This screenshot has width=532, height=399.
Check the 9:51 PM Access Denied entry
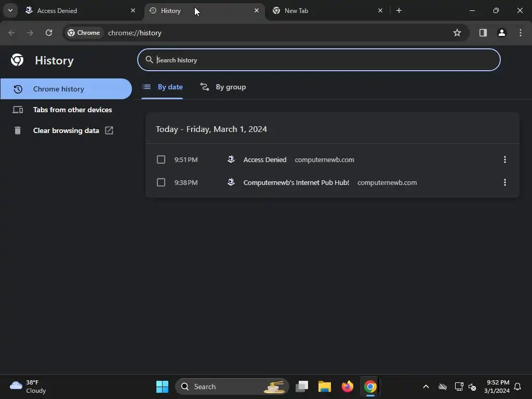point(161,159)
